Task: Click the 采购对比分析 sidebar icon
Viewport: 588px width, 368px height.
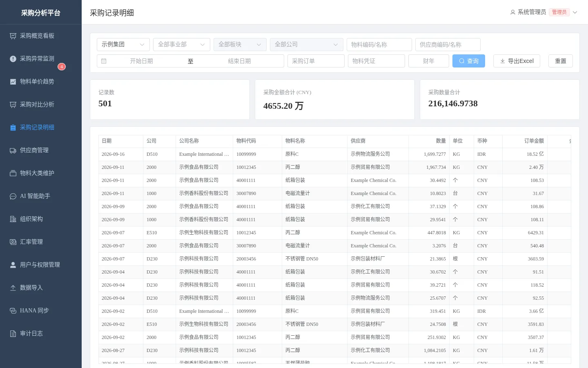Action: [13, 105]
